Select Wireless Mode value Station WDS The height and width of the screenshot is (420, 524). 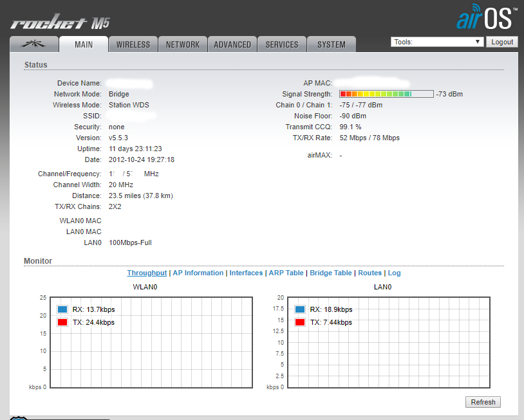click(129, 105)
